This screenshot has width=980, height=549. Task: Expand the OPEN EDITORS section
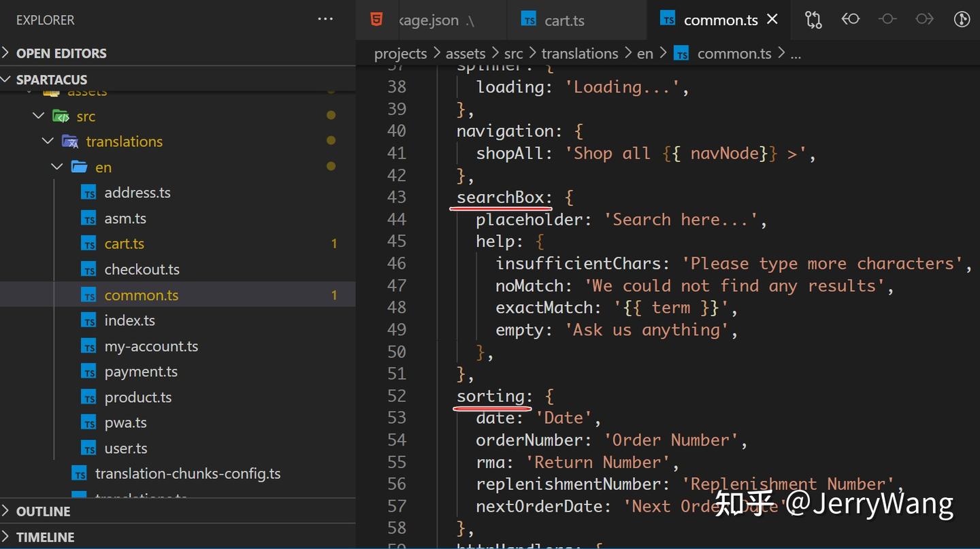(x=178, y=53)
